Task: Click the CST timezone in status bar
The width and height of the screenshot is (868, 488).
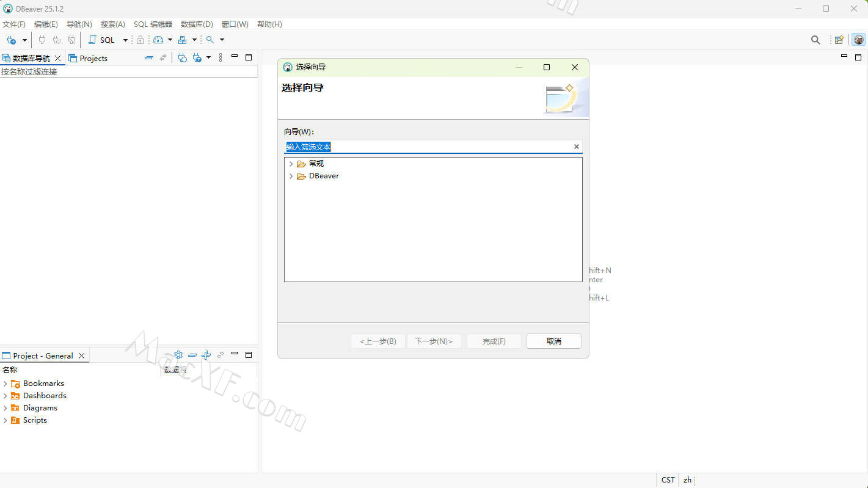Action: (x=668, y=480)
